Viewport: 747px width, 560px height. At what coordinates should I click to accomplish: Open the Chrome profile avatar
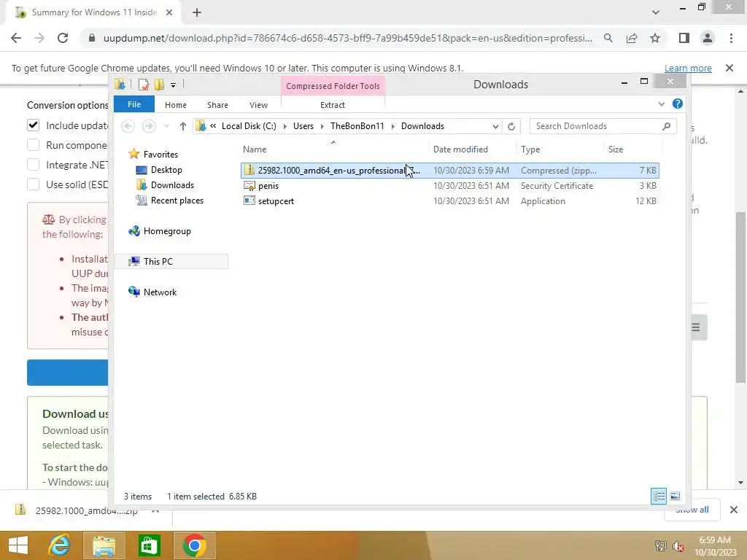[x=708, y=38]
